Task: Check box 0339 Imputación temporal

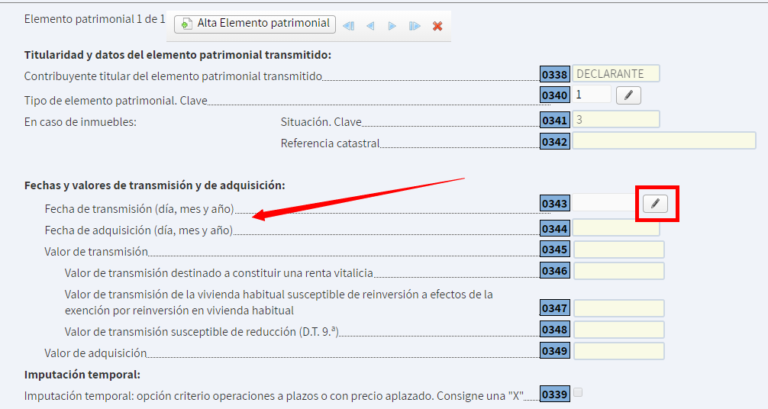Action: point(578,392)
